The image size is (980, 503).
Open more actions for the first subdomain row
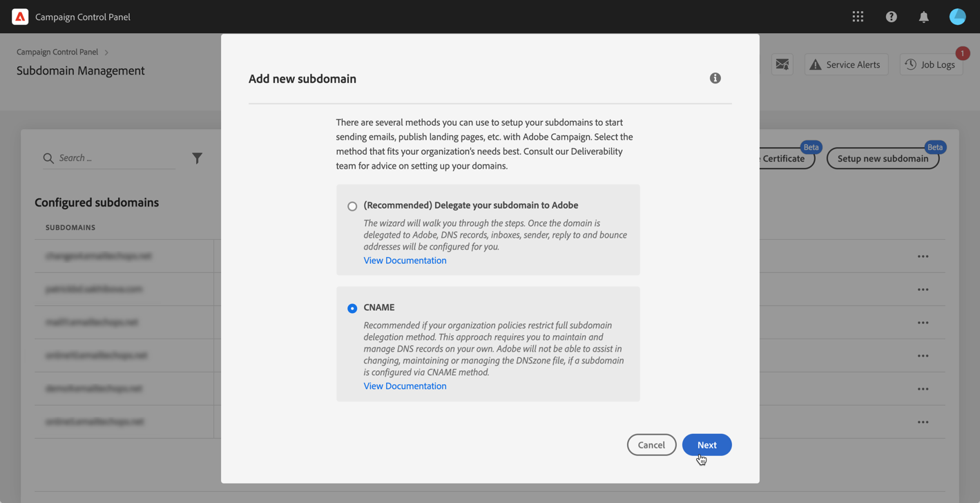pyautogui.click(x=923, y=256)
